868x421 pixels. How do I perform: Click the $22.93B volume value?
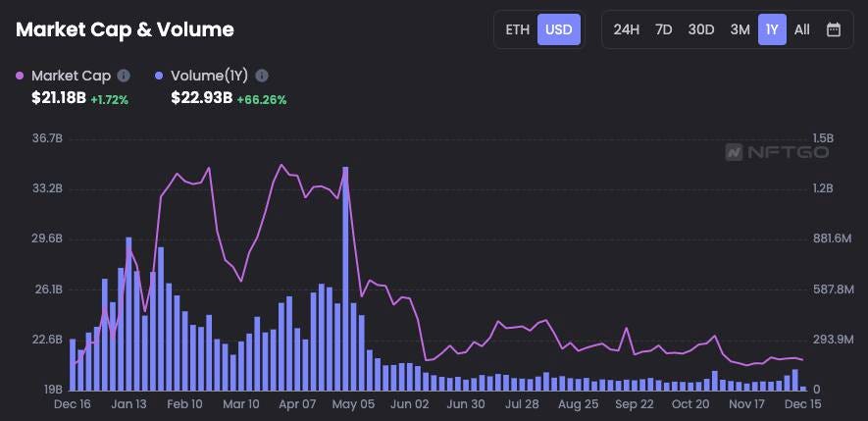[201, 98]
